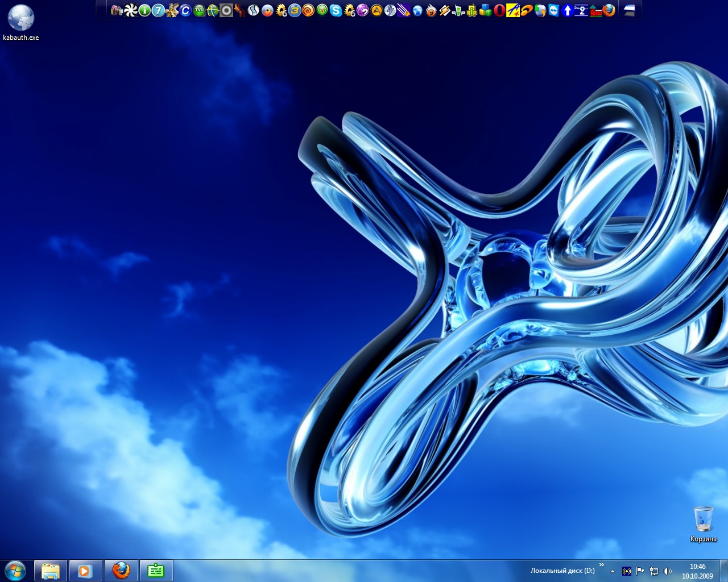Launch the yellow square blue 'A' icon

[x=513, y=10]
